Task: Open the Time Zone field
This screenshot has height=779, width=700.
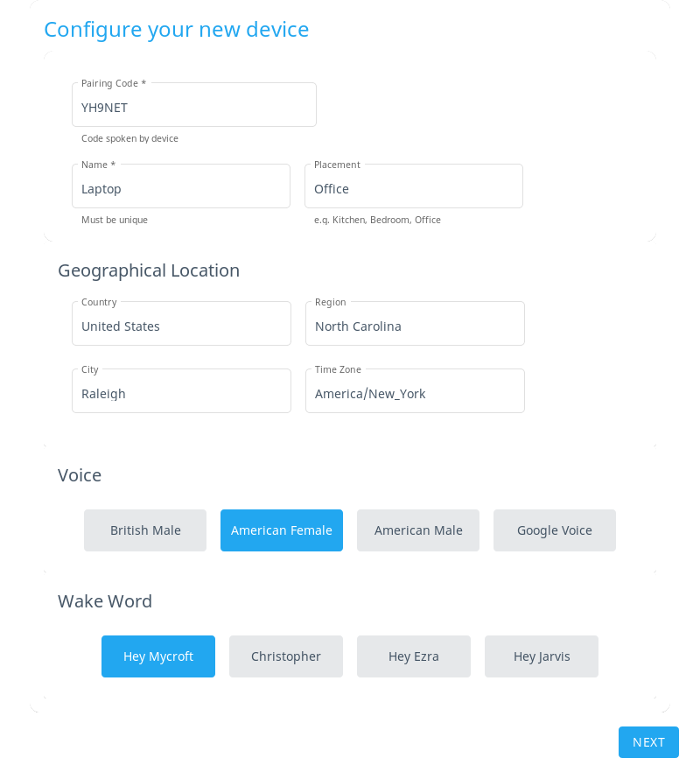Action: tap(415, 393)
